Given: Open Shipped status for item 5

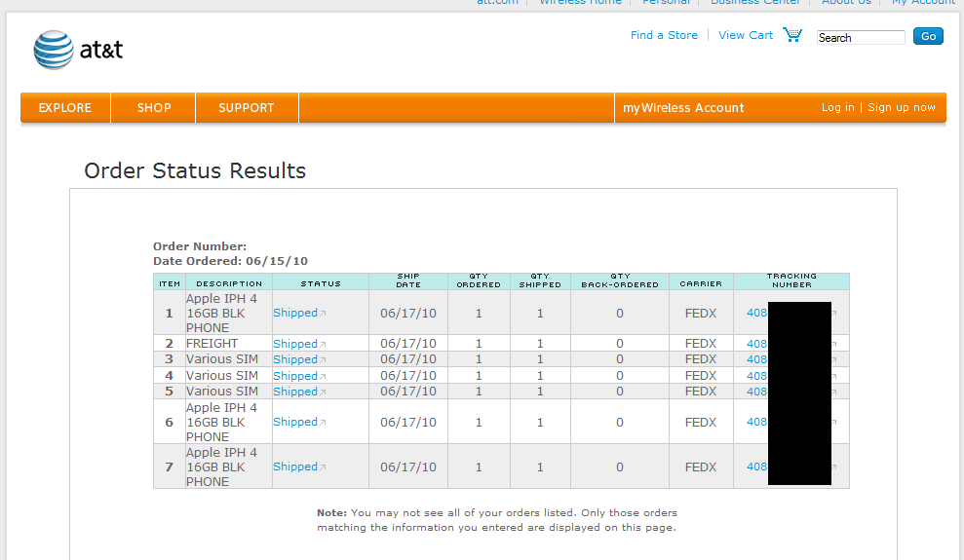Looking at the screenshot, I should click(x=295, y=392).
